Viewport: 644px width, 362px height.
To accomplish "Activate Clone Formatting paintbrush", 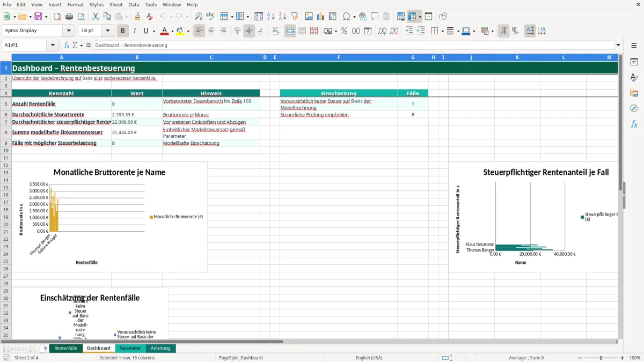I will coord(137,17).
